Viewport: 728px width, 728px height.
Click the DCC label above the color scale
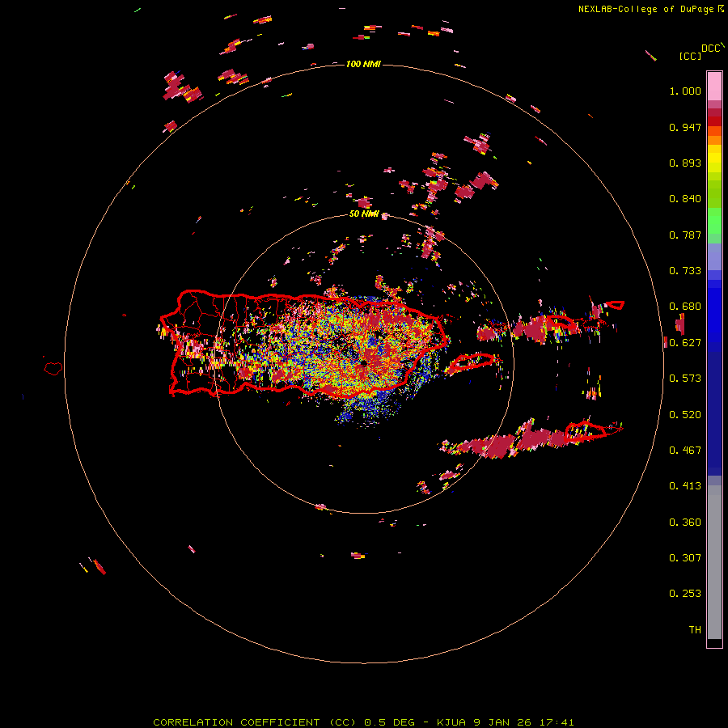pos(711,49)
